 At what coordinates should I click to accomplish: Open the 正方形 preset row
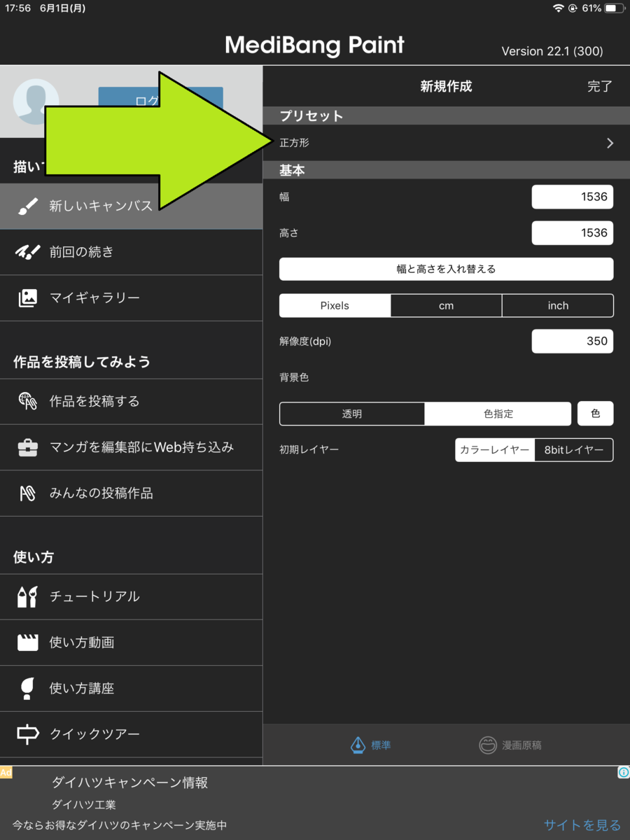pos(446,143)
